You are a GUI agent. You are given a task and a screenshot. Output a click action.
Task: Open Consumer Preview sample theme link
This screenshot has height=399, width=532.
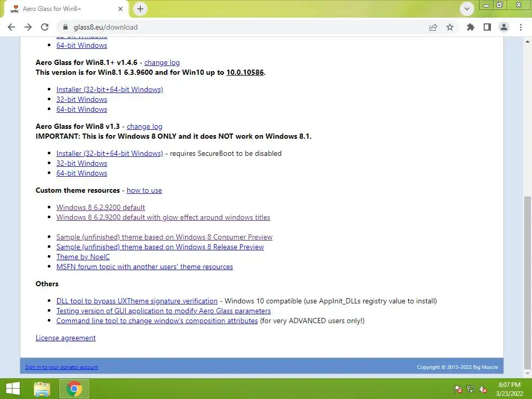[164, 237]
